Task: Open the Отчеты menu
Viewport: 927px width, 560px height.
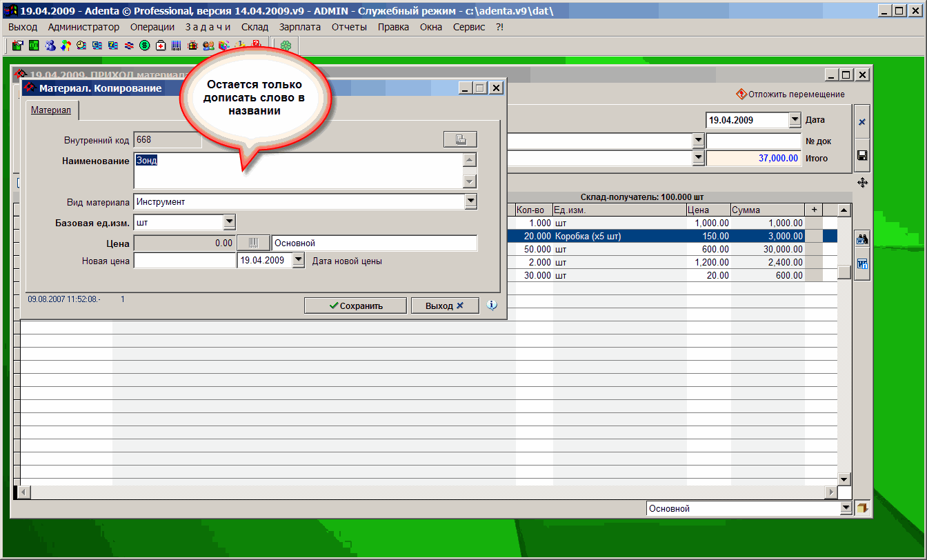Action: [349, 27]
